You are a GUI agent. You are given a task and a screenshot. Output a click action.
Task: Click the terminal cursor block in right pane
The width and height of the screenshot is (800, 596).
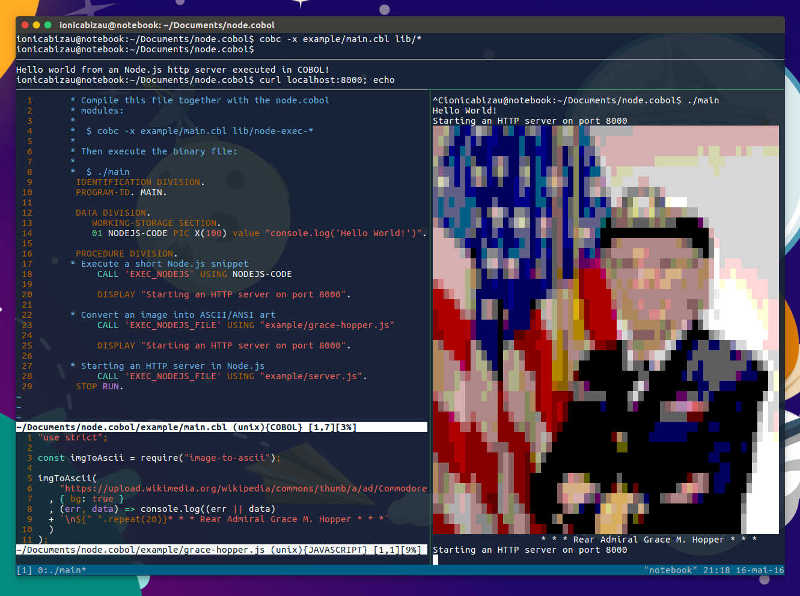point(435,560)
